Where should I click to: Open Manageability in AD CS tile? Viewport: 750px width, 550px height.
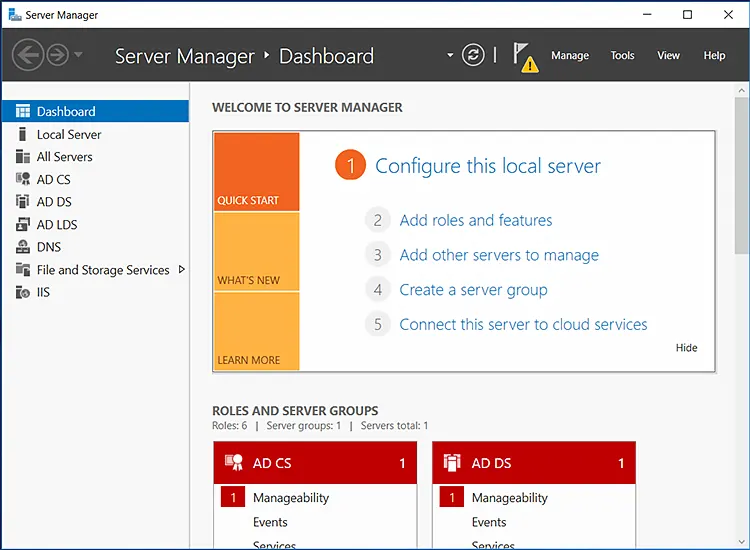(291, 498)
